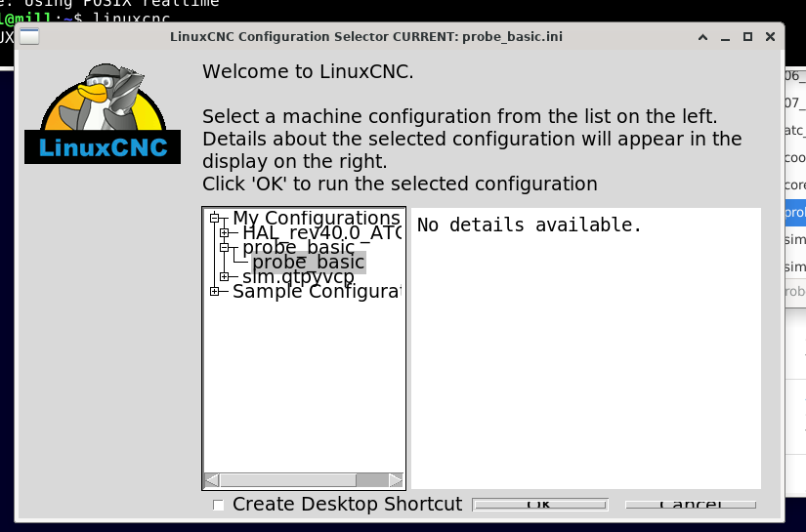Cancel the configuration selector dialog
This screenshot has width=806, height=532.
click(x=691, y=505)
